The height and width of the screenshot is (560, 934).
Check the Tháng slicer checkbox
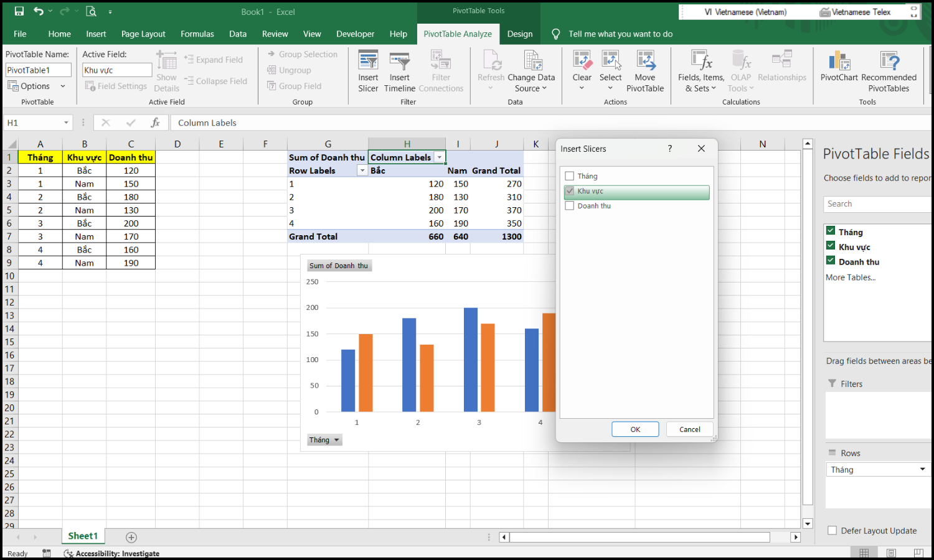click(569, 176)
